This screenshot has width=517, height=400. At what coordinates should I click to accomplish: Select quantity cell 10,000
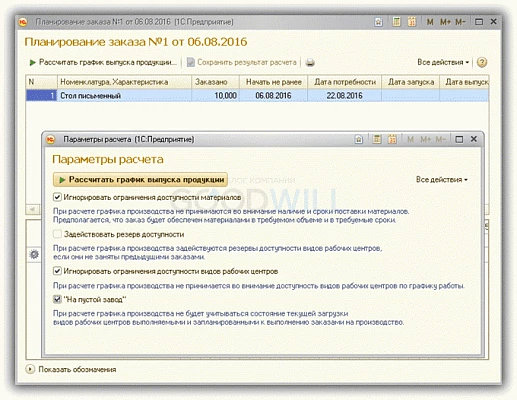coord(215,96)
